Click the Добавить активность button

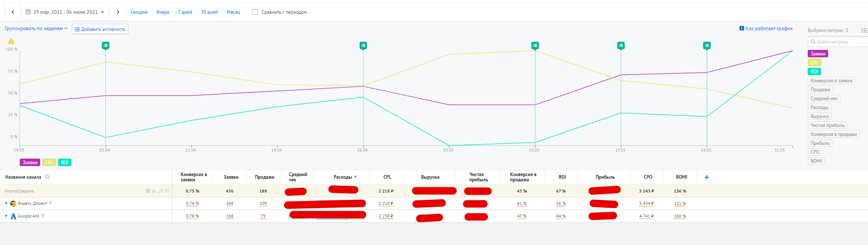(100, 29)
